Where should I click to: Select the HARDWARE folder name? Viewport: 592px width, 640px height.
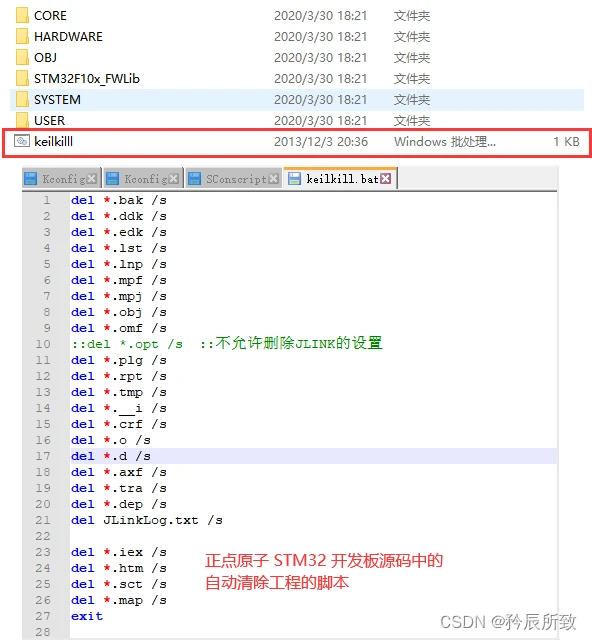click(68, 37)
